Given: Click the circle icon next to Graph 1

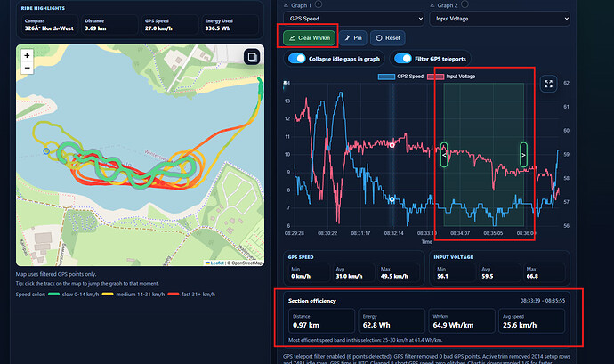Looking at the screenshot, I should tap(319, 4).
